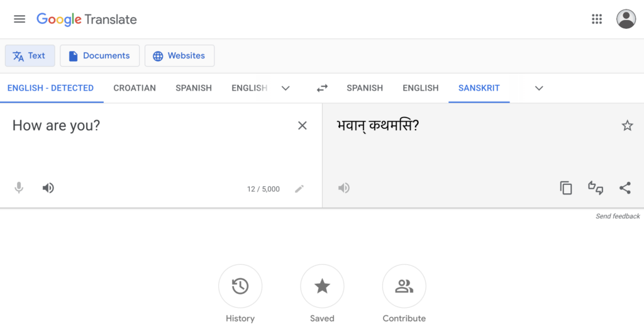Image resolution: width=644 pixels, height=336 pixels.
Task: Open the Google account profile avatar
Action: point(626,19)
